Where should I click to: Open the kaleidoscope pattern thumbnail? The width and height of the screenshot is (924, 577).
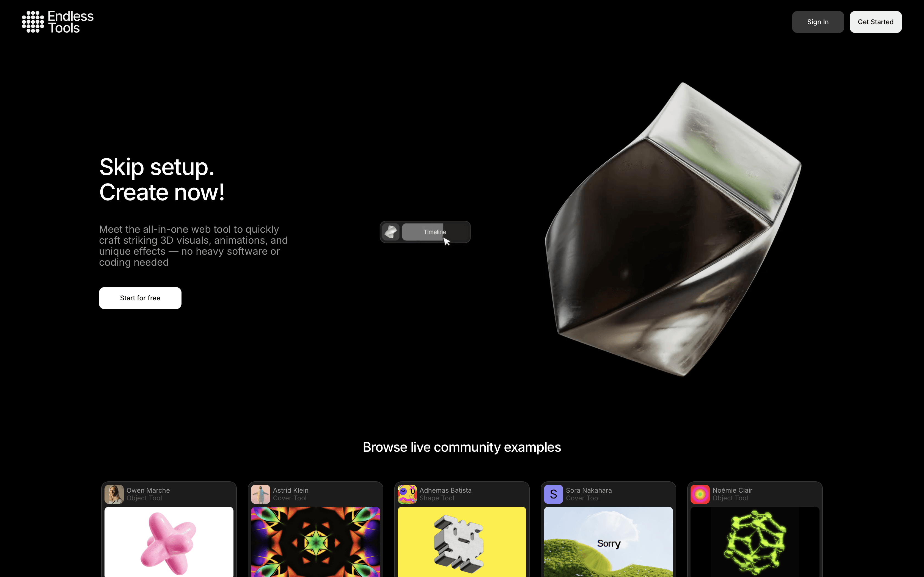(x=315, y=542)
